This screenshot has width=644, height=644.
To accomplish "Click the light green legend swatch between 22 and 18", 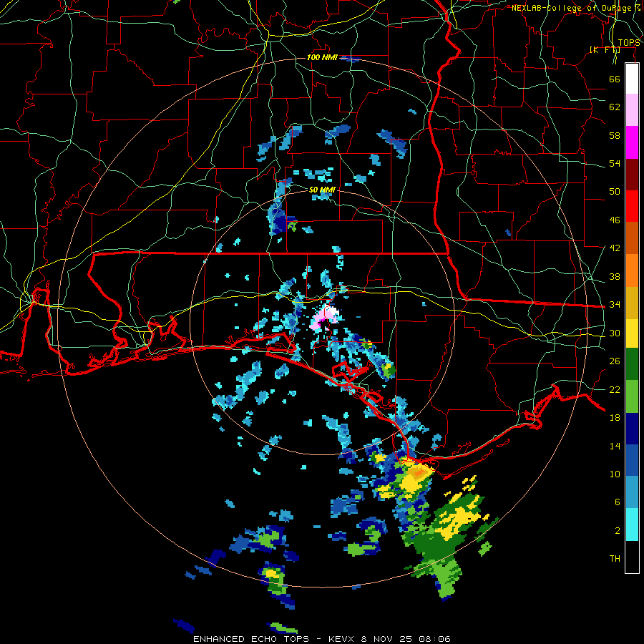I will point(632,396).
